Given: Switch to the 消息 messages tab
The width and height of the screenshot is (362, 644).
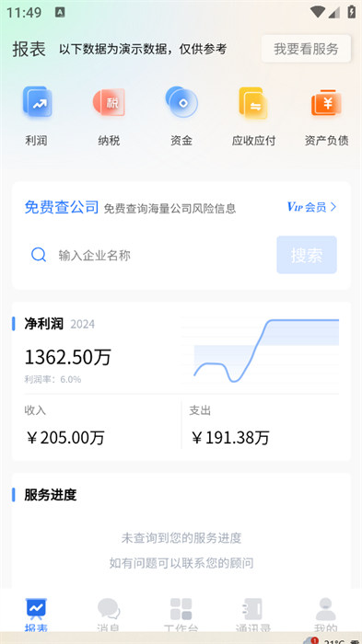Looking at the screenshot, I should tap(109, 614).
